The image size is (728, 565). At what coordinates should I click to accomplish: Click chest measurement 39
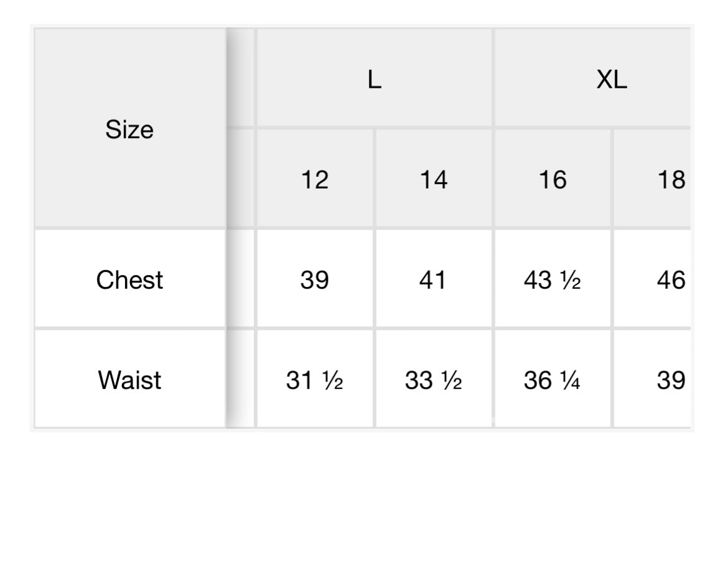pos(314,280)
